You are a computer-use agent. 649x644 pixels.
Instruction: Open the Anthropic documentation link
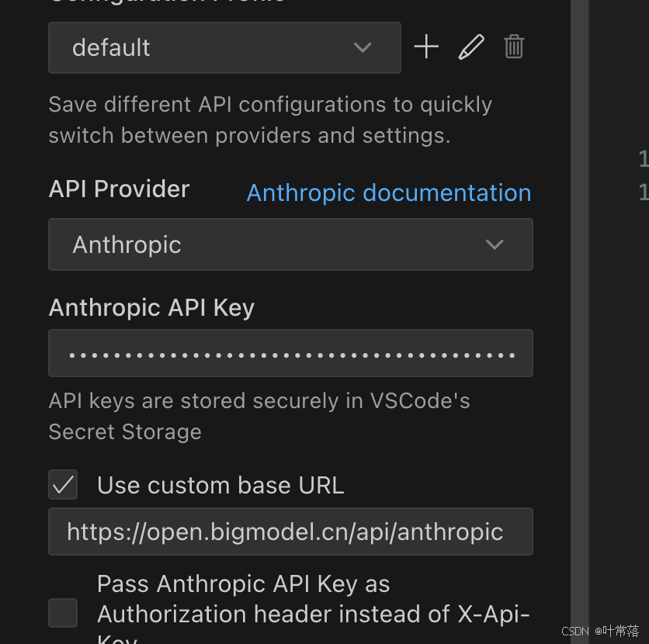[388, 192]
